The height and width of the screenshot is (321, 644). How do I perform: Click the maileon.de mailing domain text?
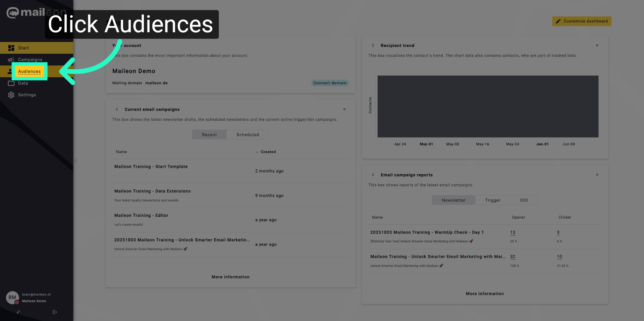(156, 83)
